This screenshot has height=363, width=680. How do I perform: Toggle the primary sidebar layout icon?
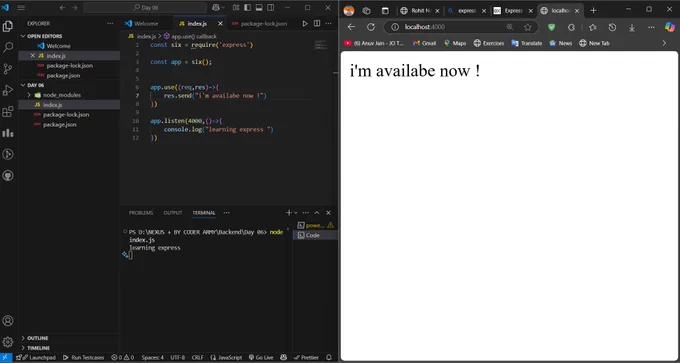coord(248,7)
